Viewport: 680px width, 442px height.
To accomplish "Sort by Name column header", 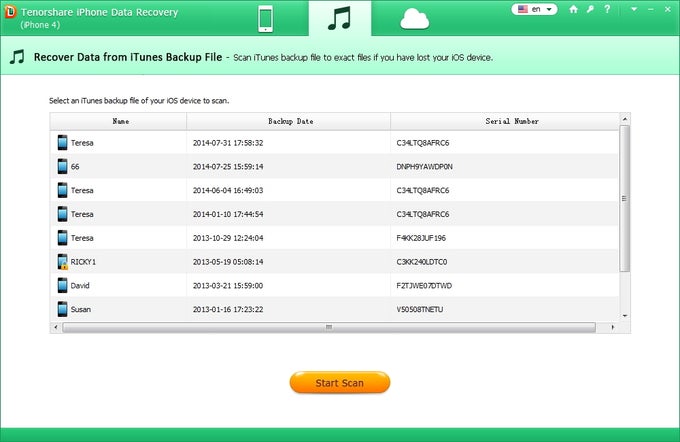I will tap(118, 121).
